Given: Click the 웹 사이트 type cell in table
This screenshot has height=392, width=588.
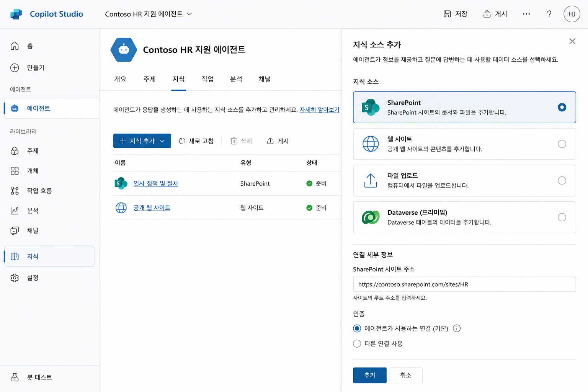Looking at the screenshot, I should point(252,208).
